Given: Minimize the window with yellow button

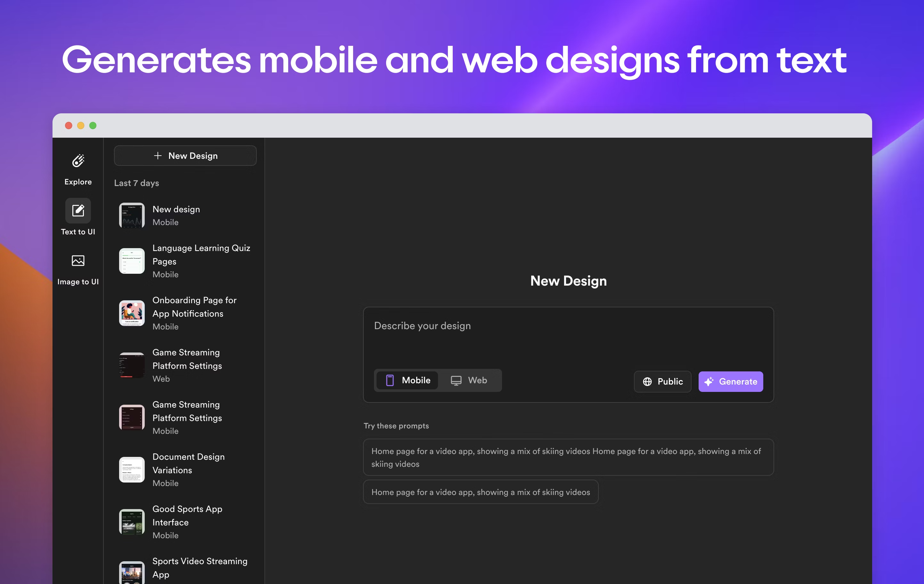Looking at the screenshot, I should click(x=81, y=126).
